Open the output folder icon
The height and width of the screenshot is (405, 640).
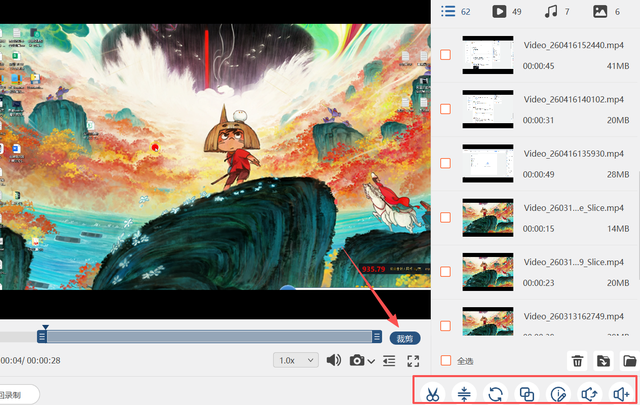(x=630, y=361)
